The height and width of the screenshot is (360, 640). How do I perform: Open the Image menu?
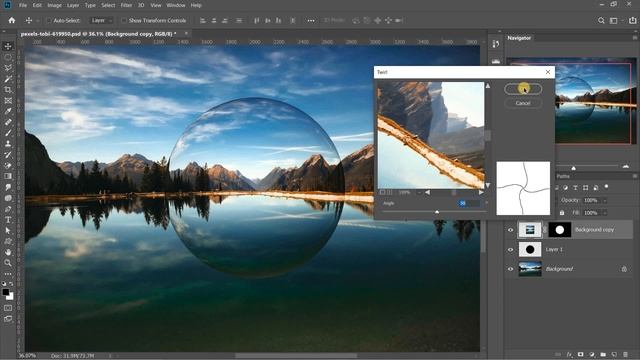(x=54, y=5)
